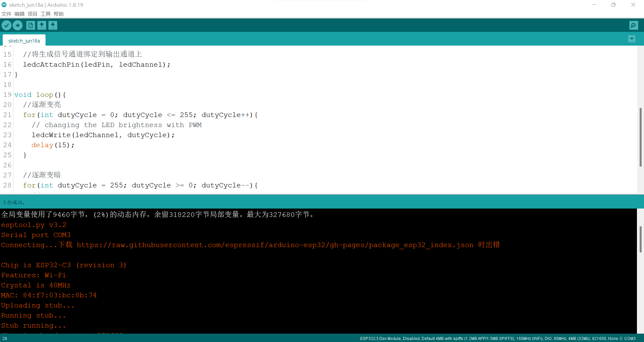Open the 工具 menu
This screenshot has width=644, height=342.
click(x=46, y=14)
